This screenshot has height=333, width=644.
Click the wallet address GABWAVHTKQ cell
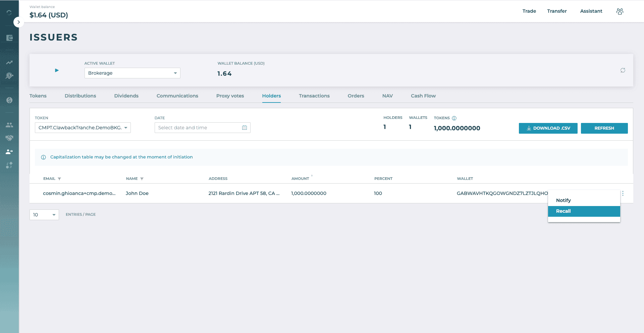pyautogui.click(x=502, y=193)
